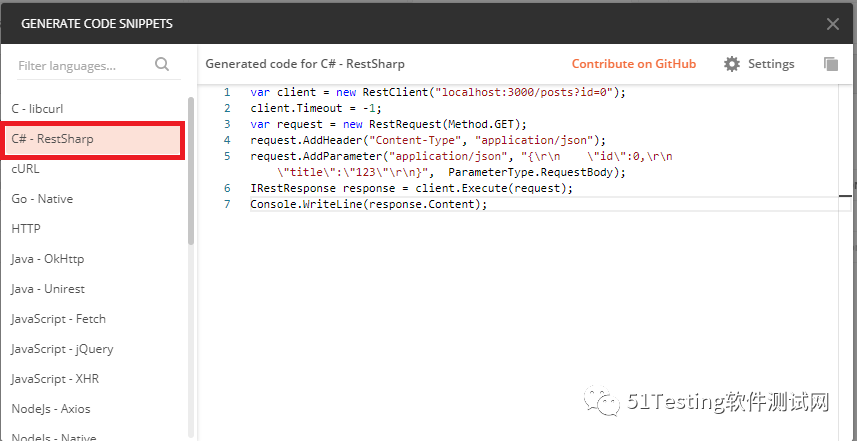This screenshot has height=441, width=857.
Task: Open Contribute on GitHub link
Action: [633, 64]
